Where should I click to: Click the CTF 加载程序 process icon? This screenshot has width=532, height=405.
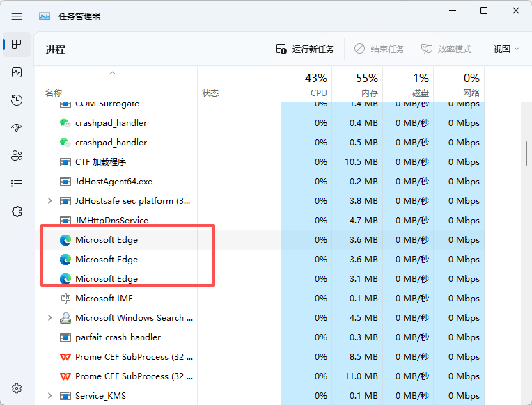65,162
